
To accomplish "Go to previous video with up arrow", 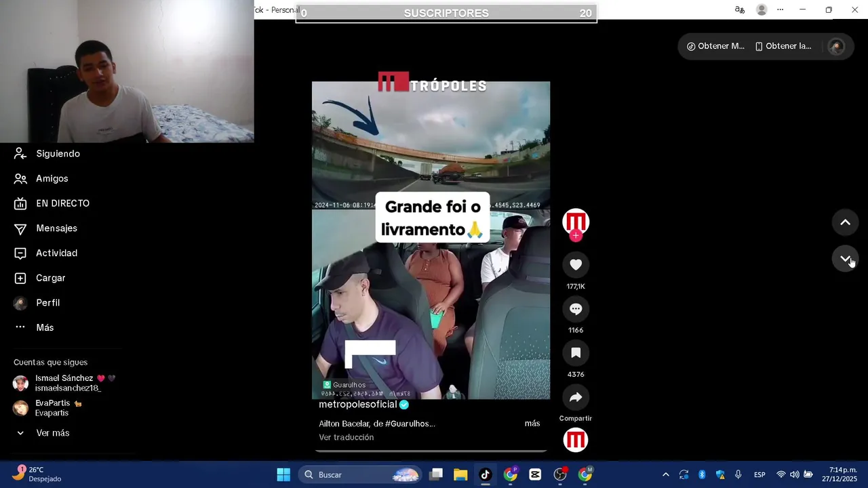I will coord(845,222).
